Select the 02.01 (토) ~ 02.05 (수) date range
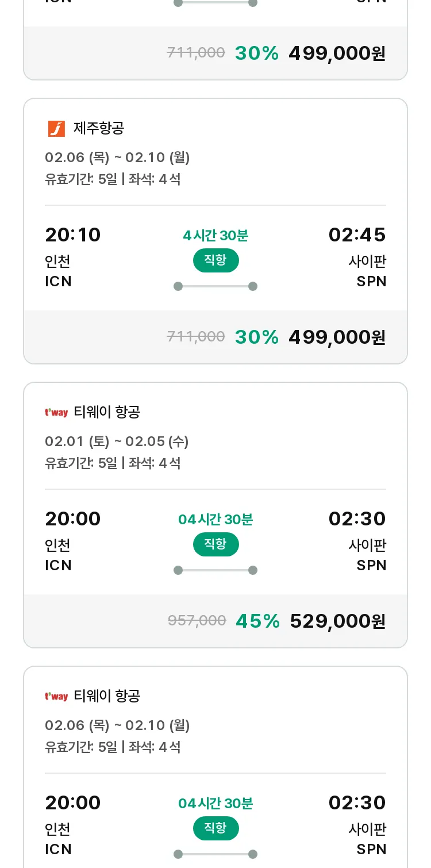This screenshot has height=868, width=431. (117, 441)
